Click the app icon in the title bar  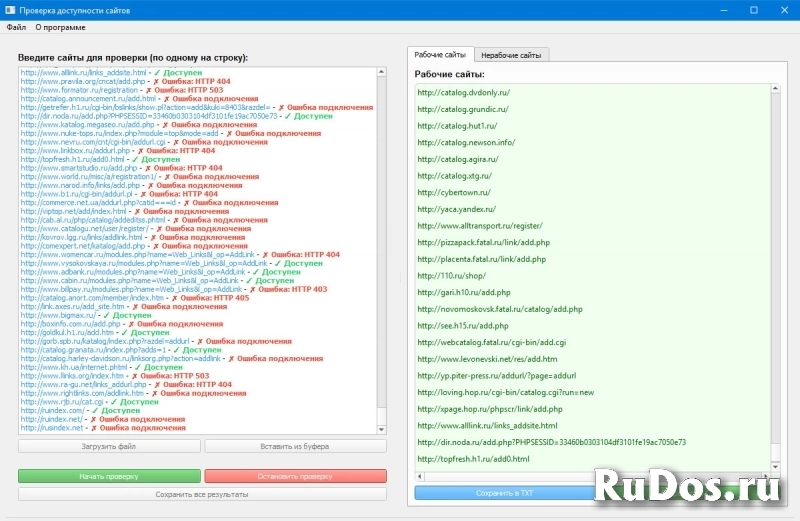[10, 9]
